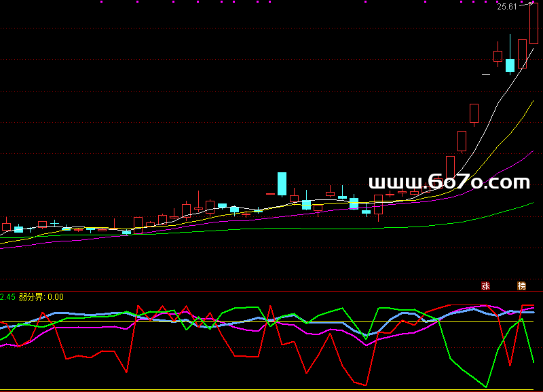Click the orange 榜 marker icon
The image size is (543, 392).
(521, 286)
